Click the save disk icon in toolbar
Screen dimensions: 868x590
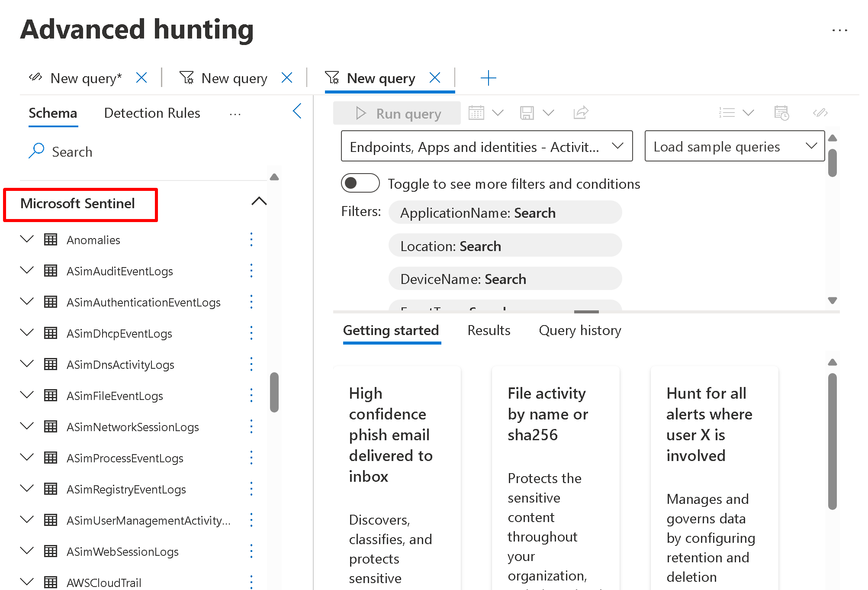point(527,113)
